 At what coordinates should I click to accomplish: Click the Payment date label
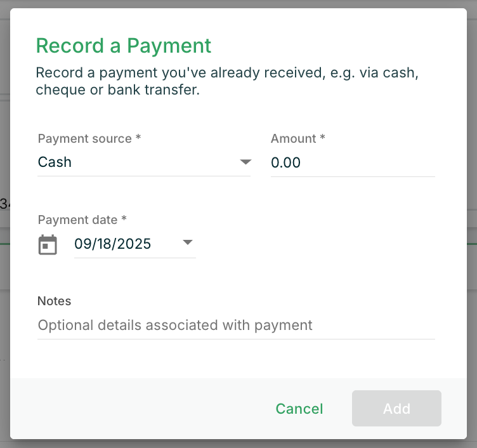[82, 220]
